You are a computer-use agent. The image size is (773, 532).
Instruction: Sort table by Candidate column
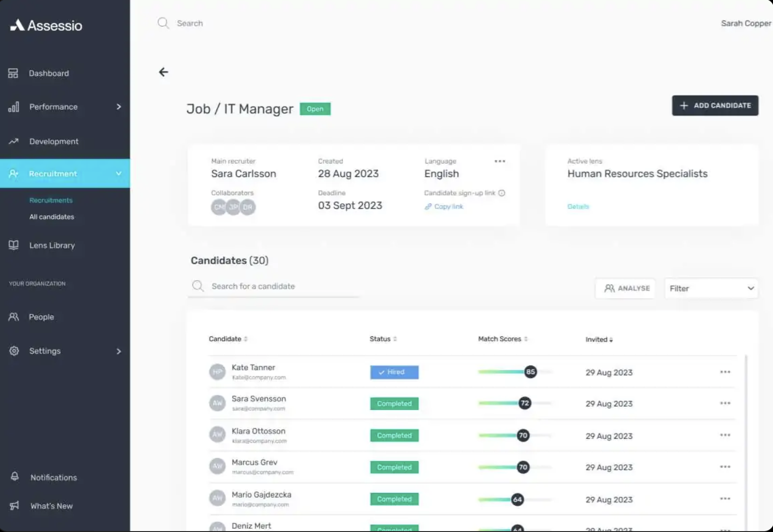click(x=246, y=339)
